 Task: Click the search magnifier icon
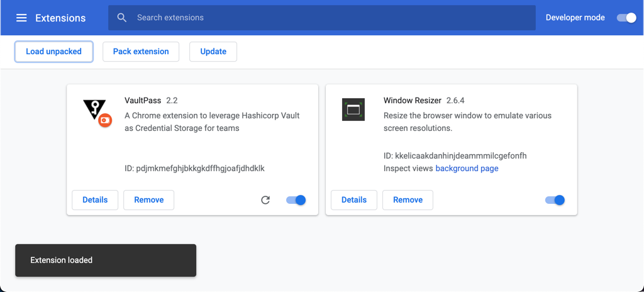tap(121, 18)
